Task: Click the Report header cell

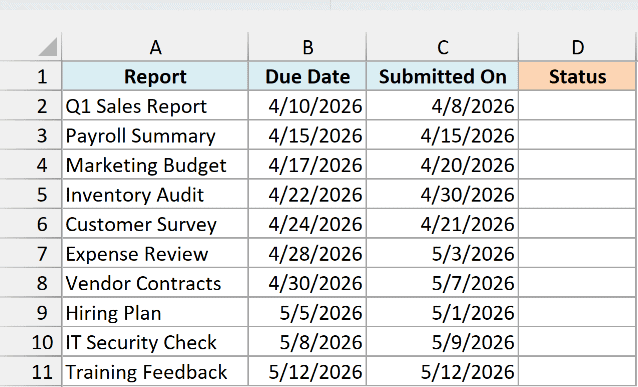Action: tap(155, 76)
